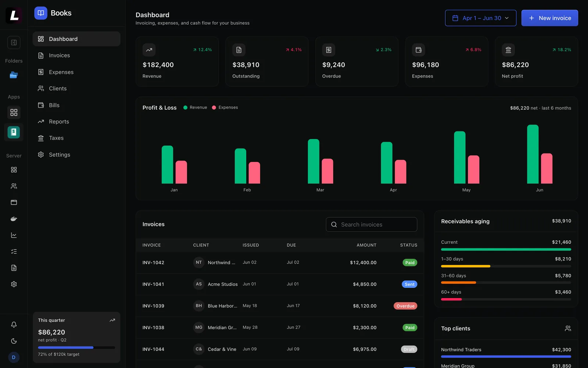
Task: Select the green Books app icon
Action: [x=14, y=132]
